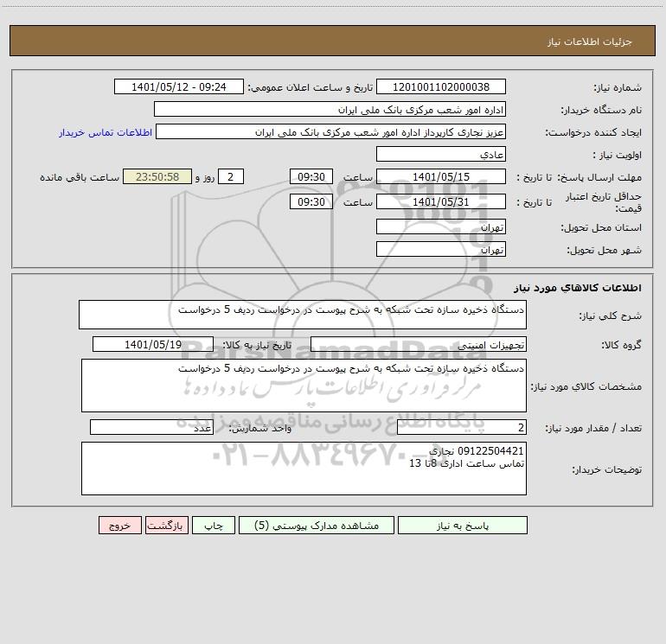Click the تعداد / مقدار field showing 2
The width and height of the screenshot is (666, 644).
tap(462, 428)
